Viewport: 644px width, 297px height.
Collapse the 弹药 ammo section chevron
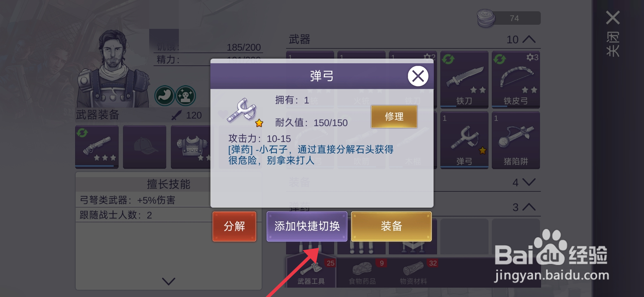529,207
